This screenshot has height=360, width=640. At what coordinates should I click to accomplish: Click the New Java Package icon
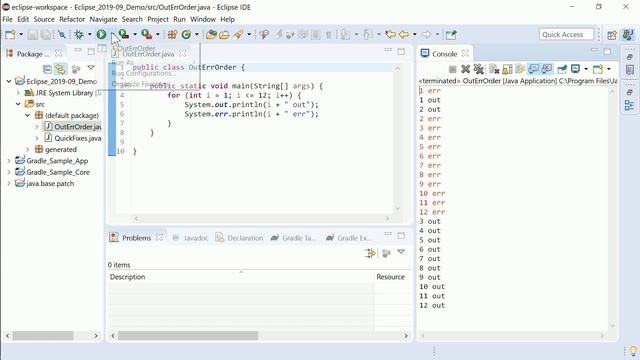pyautogui.click(x=172, y=35)
